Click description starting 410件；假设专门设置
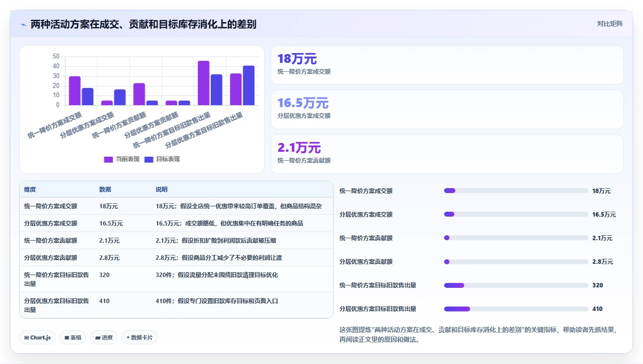This screenshot has width=643, height=364. coord(217,301)
